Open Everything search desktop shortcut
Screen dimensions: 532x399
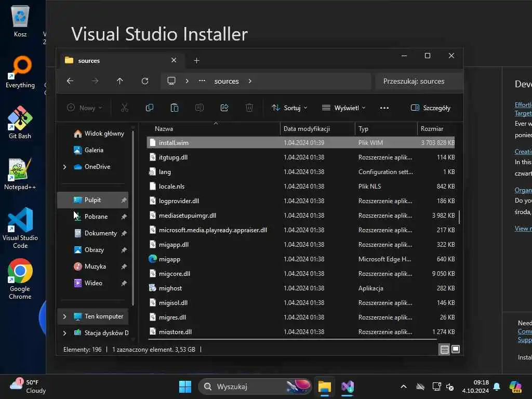pos(20,72)
